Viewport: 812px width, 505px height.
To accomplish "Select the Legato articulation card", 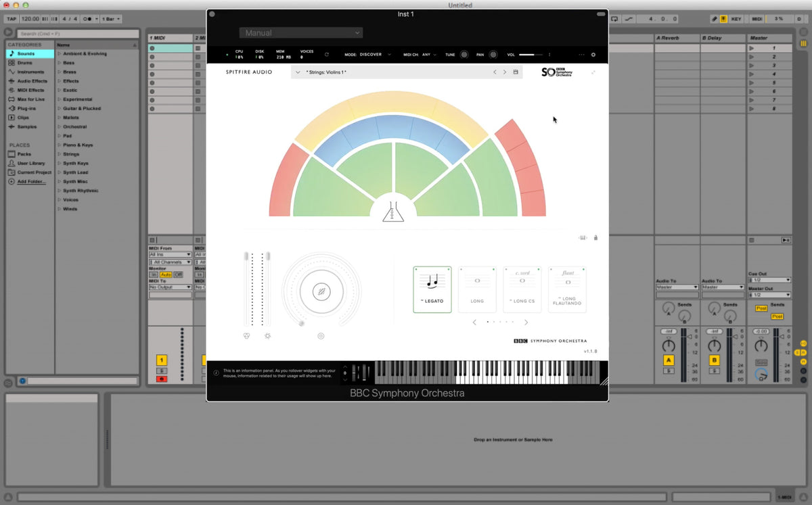I will [x=432, y=289].
